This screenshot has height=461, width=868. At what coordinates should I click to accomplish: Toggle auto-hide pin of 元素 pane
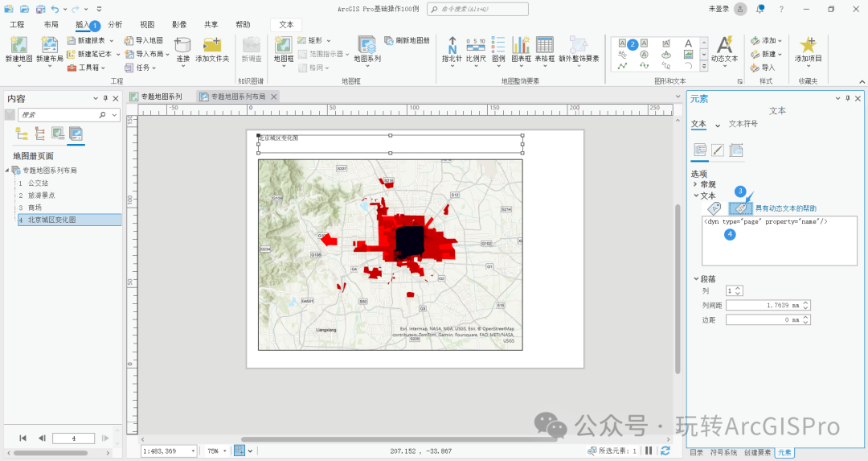(x=848, y=98)
